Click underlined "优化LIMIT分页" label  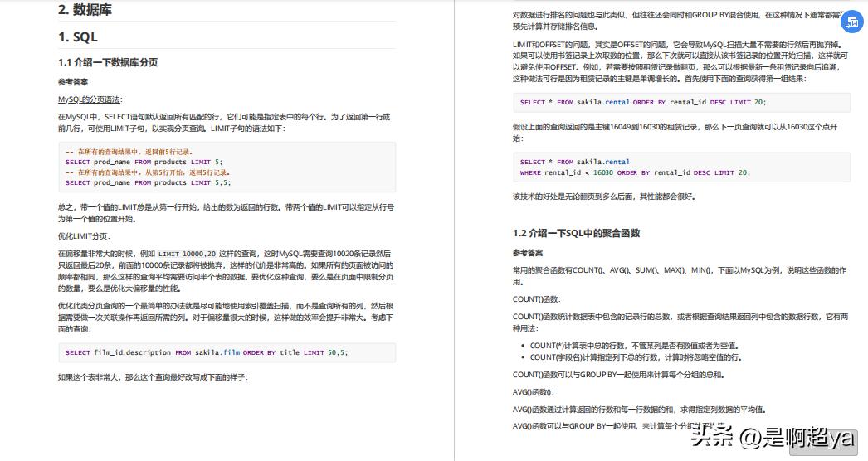tap(83, 236)
